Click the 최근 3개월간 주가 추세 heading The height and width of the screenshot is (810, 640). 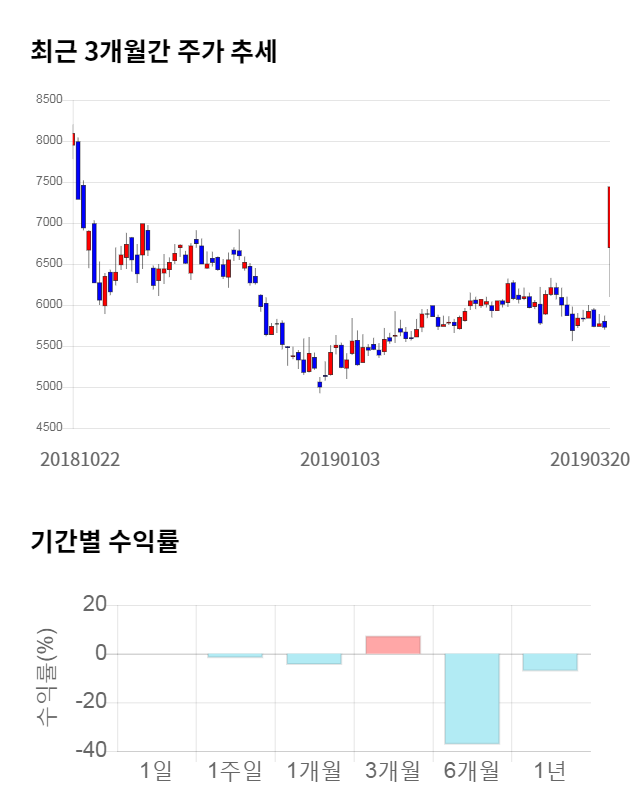154,51
